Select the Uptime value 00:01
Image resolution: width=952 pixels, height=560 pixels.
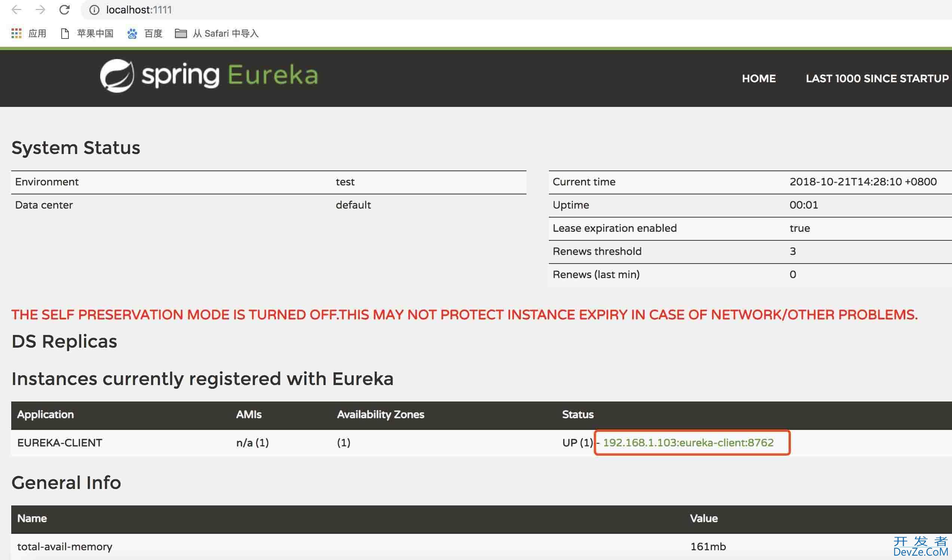click(804, 205)
